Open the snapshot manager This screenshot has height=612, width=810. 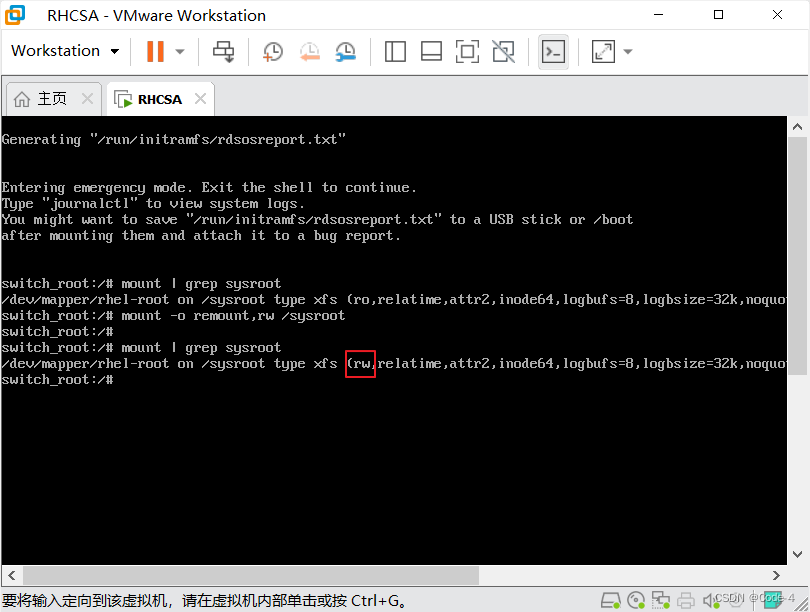[x=346, y=51]
